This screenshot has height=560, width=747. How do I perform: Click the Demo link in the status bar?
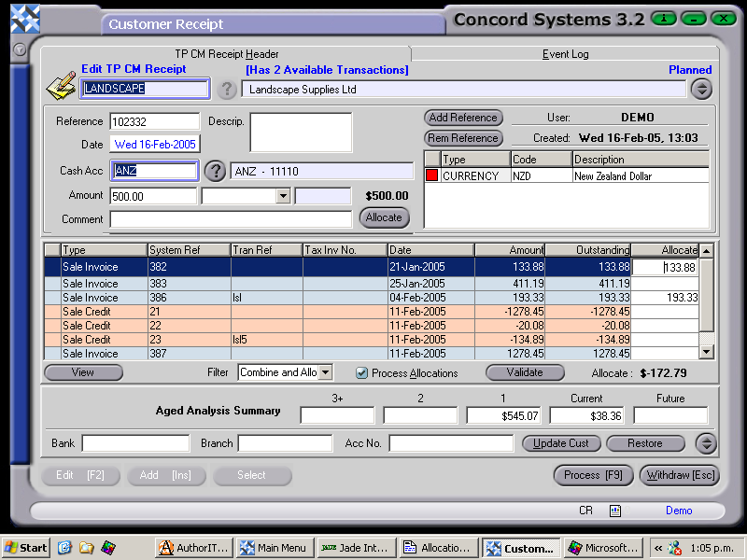pos(678,511)
